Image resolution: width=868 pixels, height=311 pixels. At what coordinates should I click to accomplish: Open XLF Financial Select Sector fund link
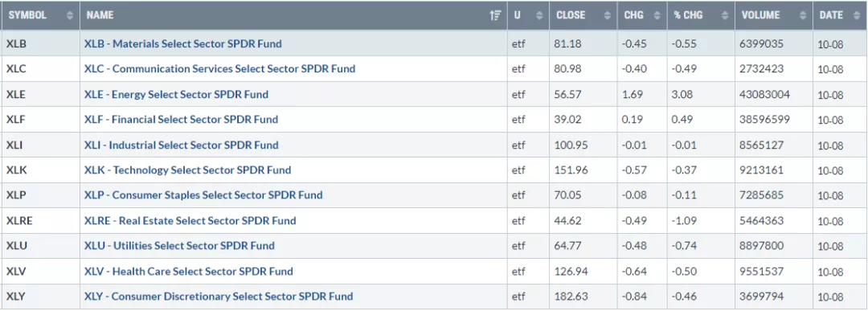[181, 120]
